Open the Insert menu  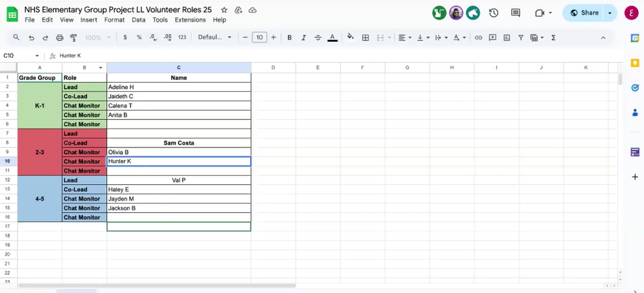[x=89, y=20]
